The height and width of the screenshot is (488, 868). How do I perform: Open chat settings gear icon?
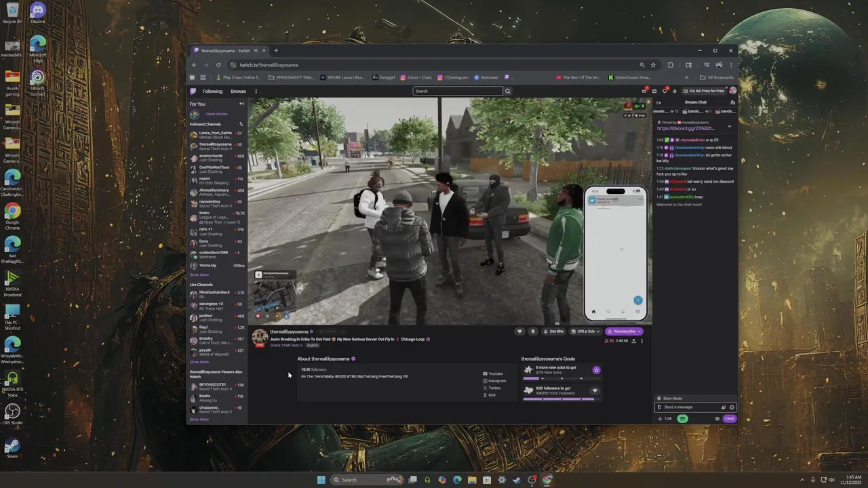(717, 419)
